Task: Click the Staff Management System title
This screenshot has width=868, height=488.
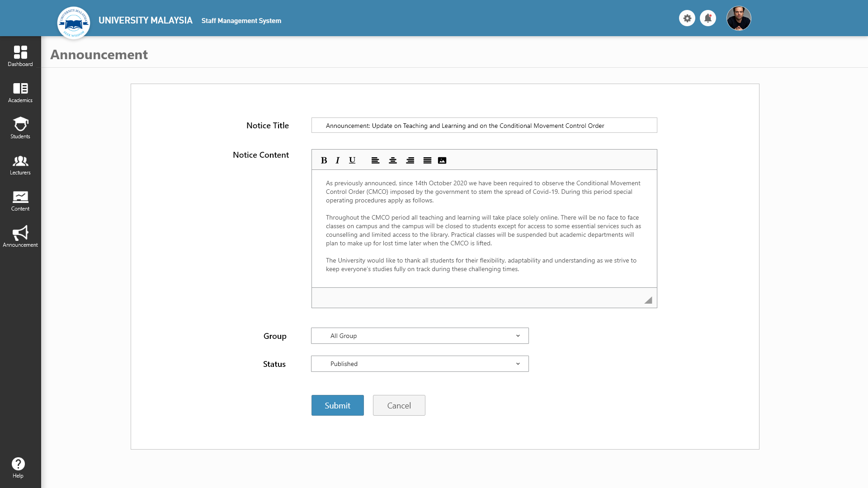Action: tap(241, 21)
